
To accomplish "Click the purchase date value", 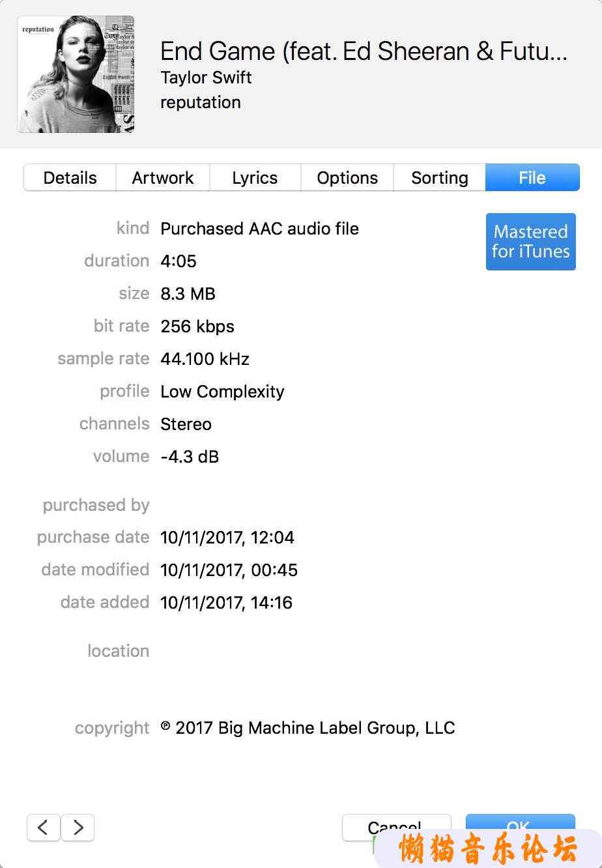I will [227, 538].
